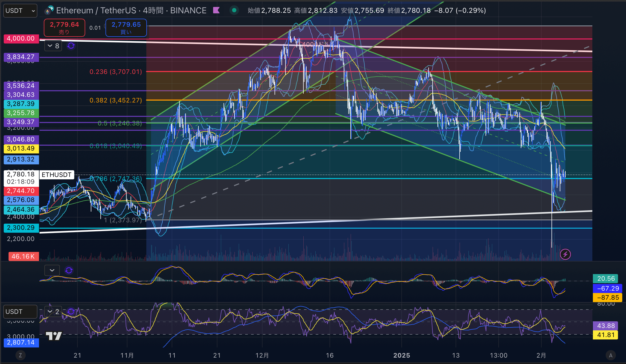626x364 pixels.
Task: Select the 2,913.32 blue price label
Action: tap(21, 160)
